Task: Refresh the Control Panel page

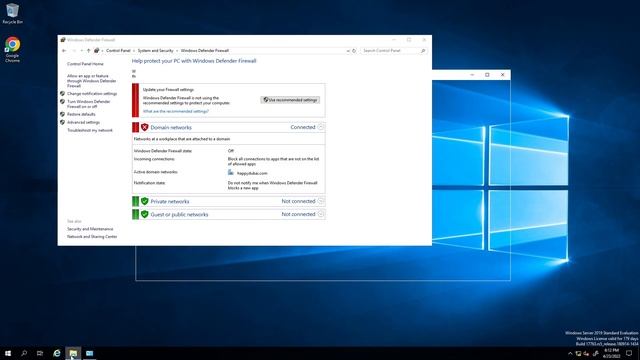Action: [354, 51]
